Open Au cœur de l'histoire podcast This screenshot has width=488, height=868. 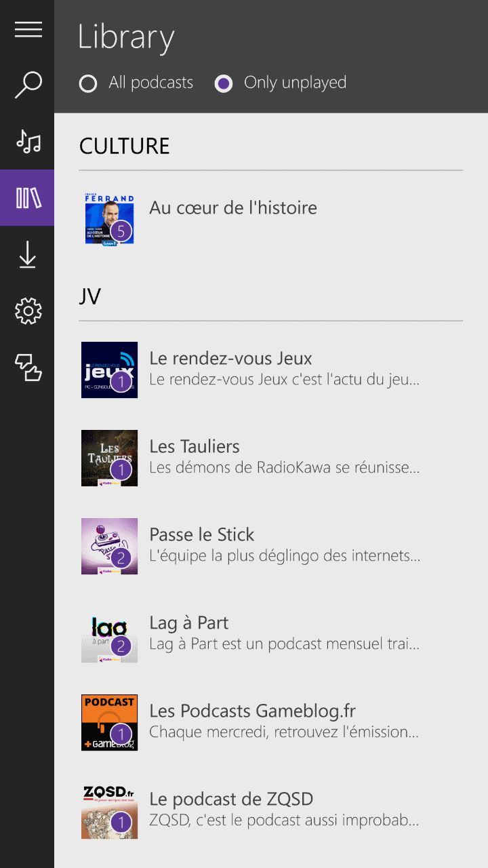(x=233, y=208)
